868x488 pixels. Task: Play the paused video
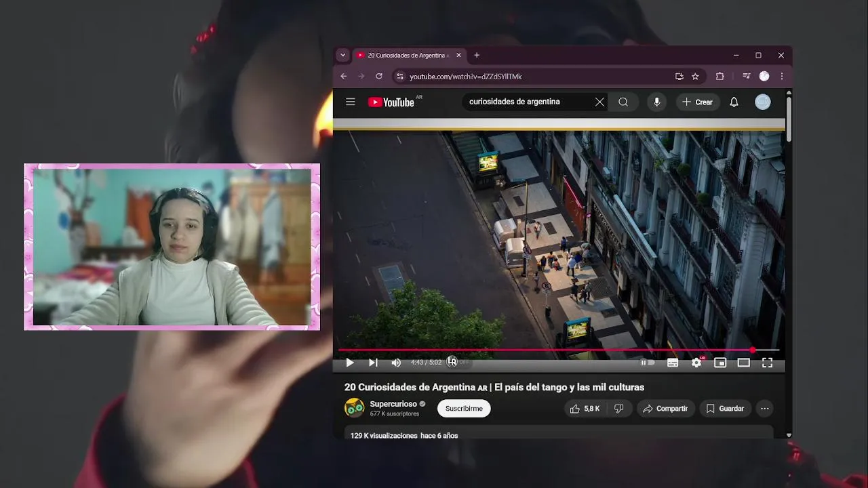350,363
